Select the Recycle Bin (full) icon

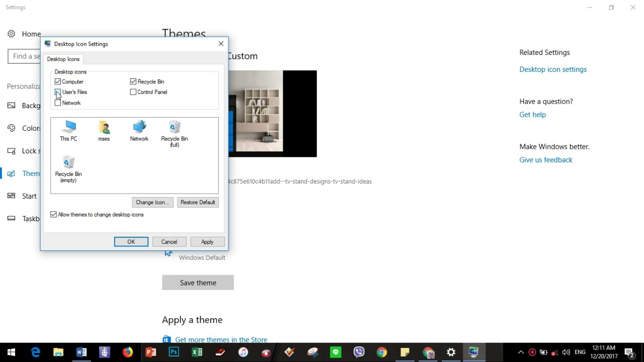pos(175,134)
